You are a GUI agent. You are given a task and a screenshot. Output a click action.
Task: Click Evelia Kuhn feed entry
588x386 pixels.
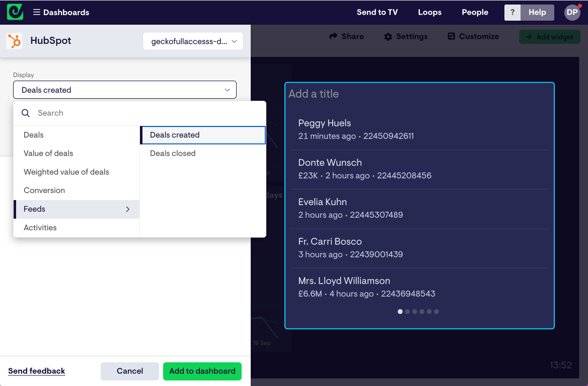tap(419, 209)
